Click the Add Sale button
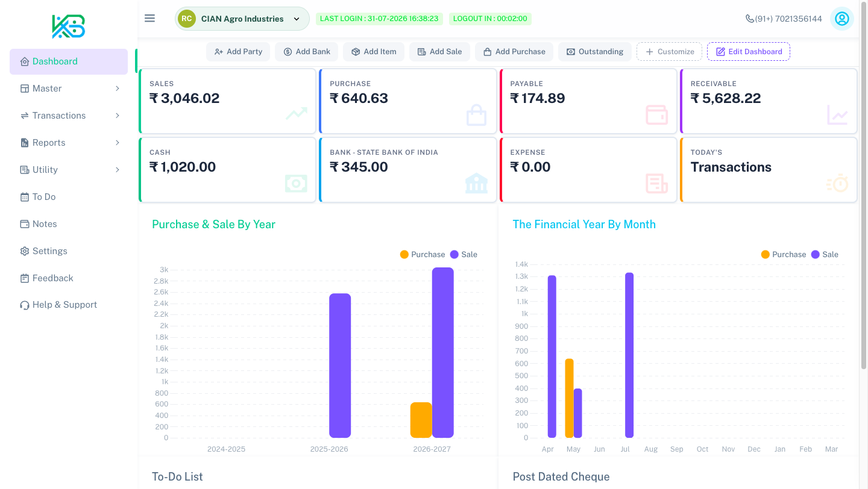The height and width of the screenshot is (489, 868). tap(440, 52)
